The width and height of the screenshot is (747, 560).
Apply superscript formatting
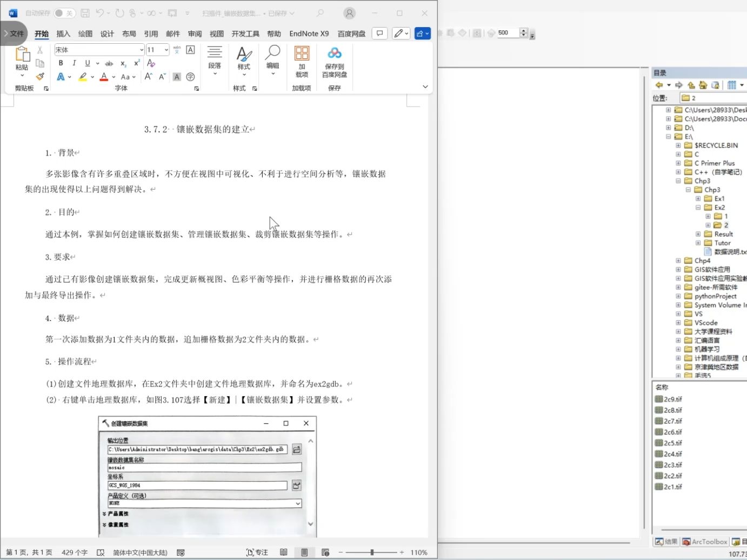point(137,63)
